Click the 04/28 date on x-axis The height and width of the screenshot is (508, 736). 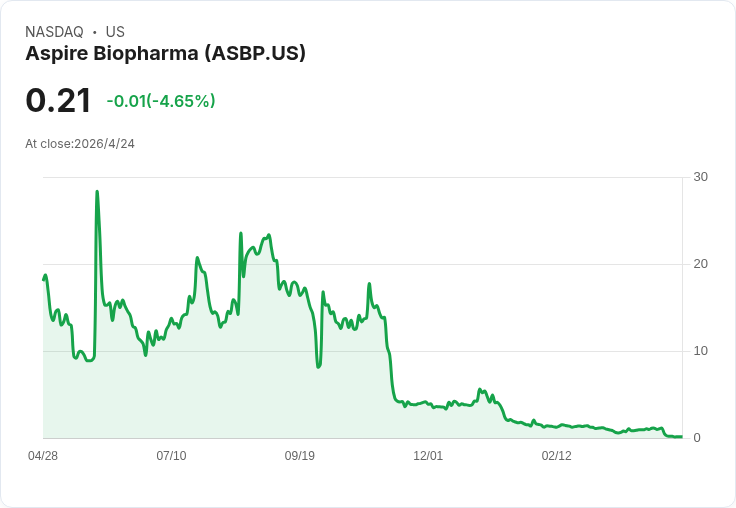tap(43, 456)
